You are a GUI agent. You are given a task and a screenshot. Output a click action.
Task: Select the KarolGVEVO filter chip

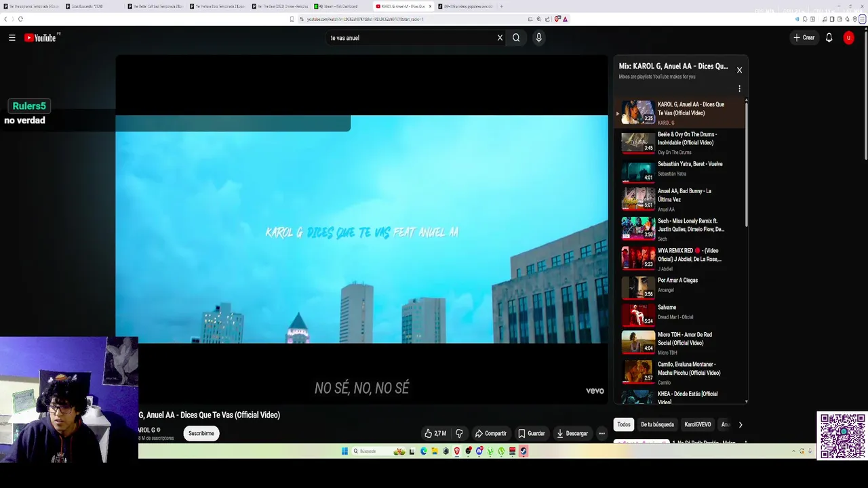click(697, 424)
